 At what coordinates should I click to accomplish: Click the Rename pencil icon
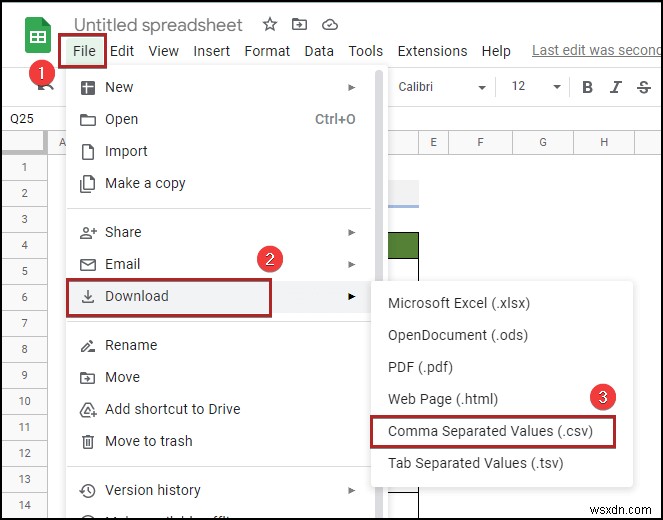pos(88,346)
